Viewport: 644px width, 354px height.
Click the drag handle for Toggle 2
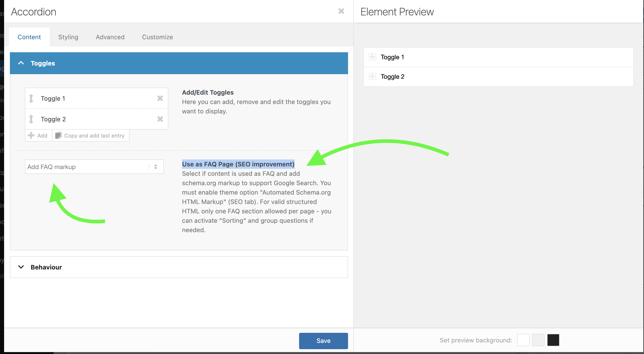click(31, 119)
